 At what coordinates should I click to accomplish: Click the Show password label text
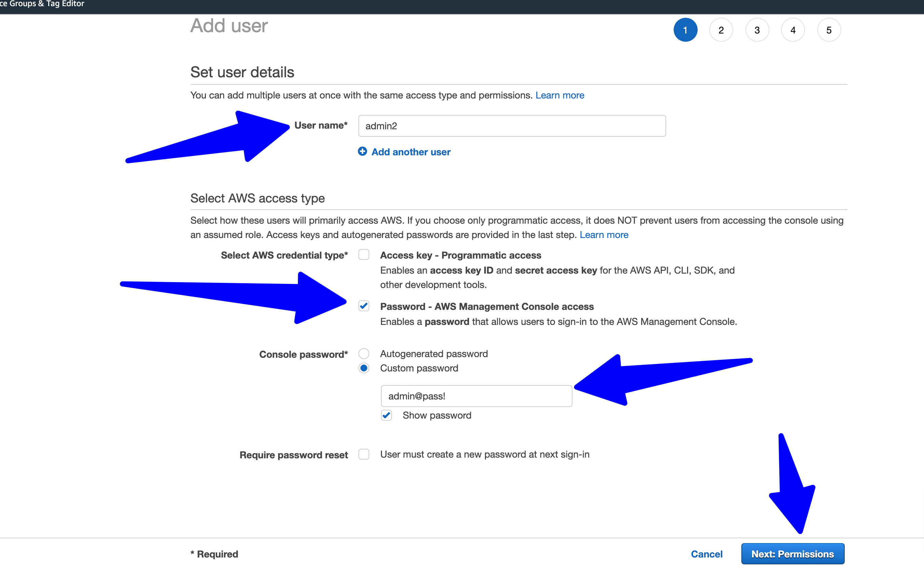click(x=437, y=415)
